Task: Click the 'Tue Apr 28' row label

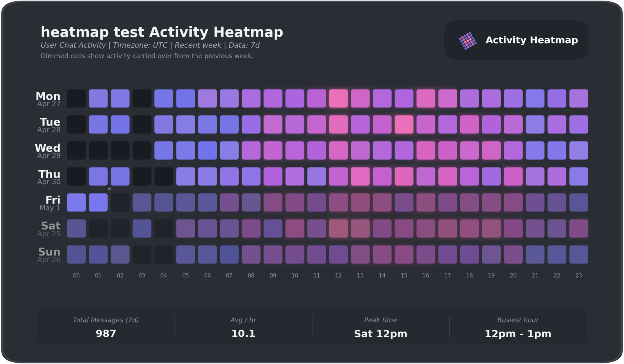Action: tap(49, 125)
